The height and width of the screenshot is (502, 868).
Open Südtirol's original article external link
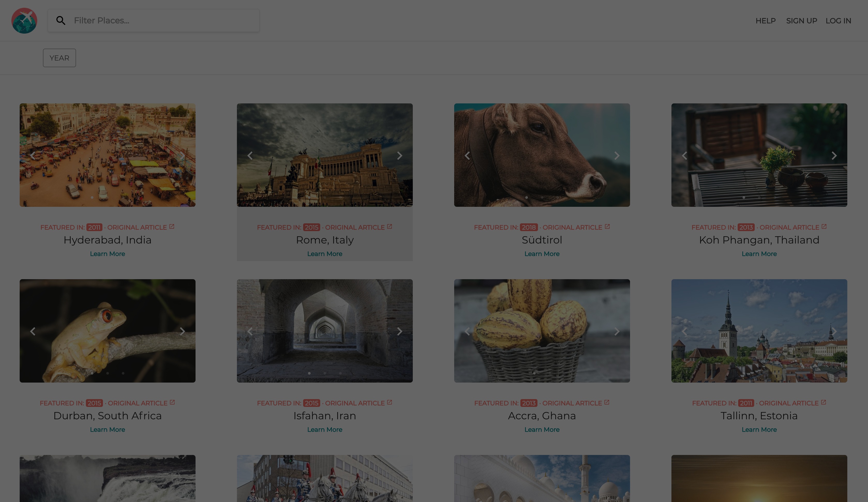pos(576,227)
